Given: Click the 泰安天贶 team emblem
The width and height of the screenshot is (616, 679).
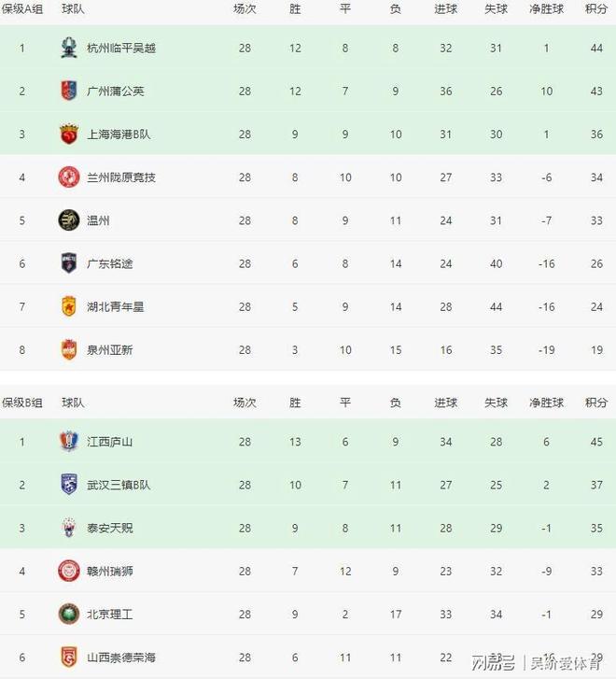Looking at the screenshot, I should pyautogui.click(x=69, y=528).
